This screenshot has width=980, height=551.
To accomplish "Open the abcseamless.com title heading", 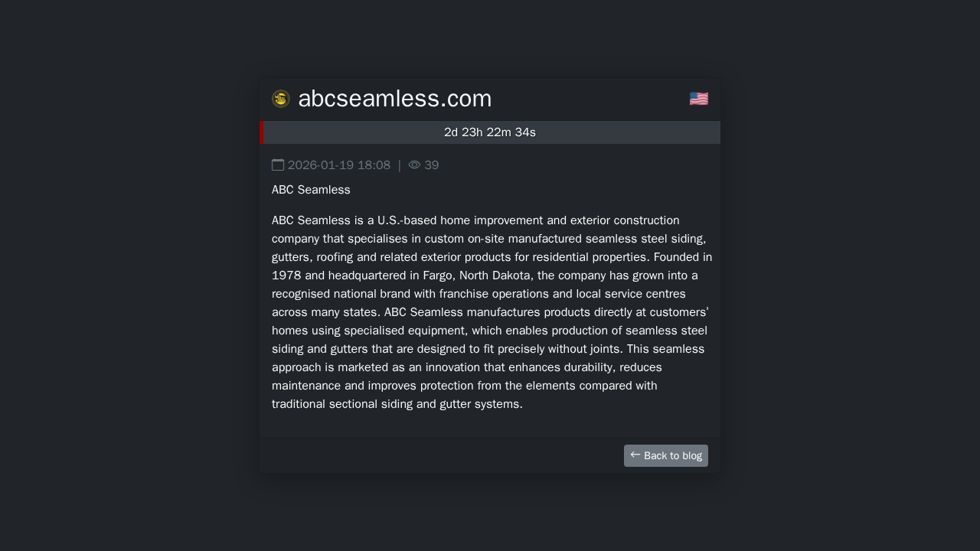I will coord(394,99).
